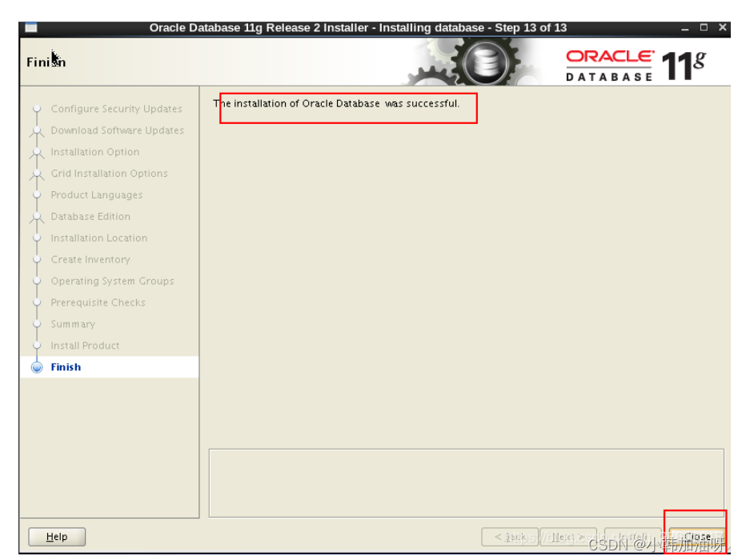The width and height of the screenshot is (738, 560).
Task: Select the Prerequisite Checks step
Action: [98, 302]
